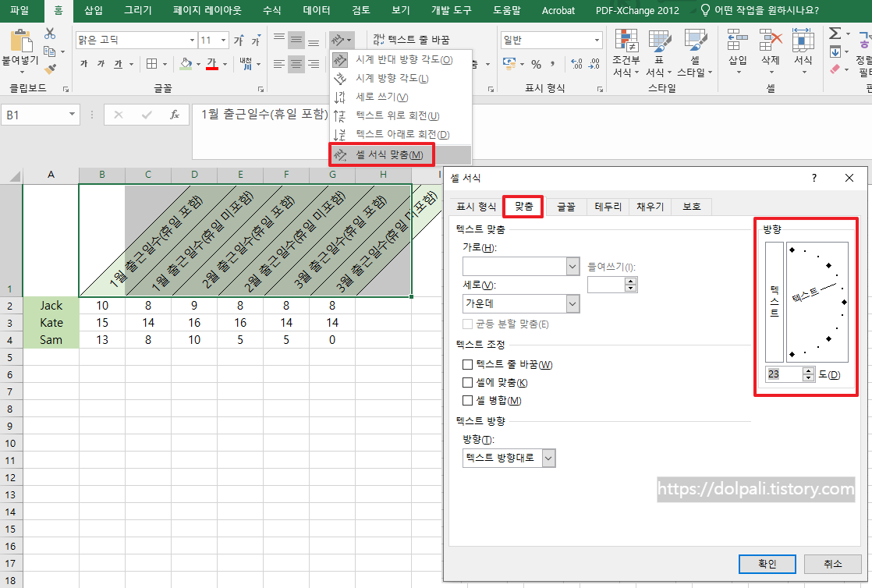Click 텍스트 줄 바꿈 ribbon button
This screenshot has height=588, width=872.
pyautogui.click(x=411, y=40)
